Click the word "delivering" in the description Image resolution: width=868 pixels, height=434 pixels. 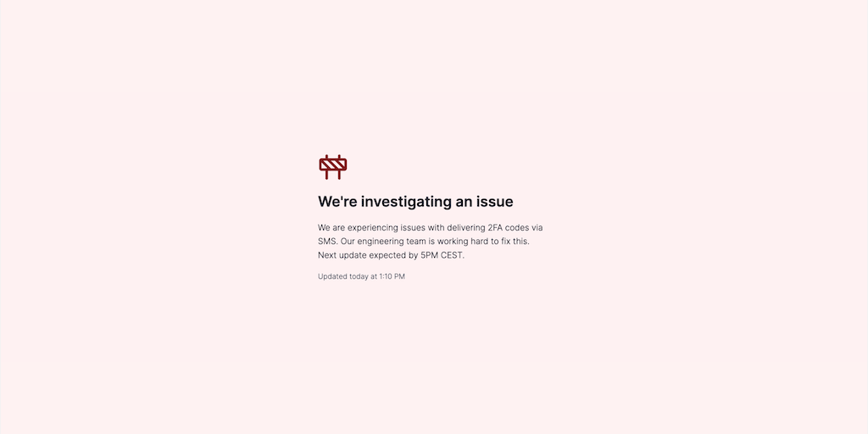tap(465, 227)
